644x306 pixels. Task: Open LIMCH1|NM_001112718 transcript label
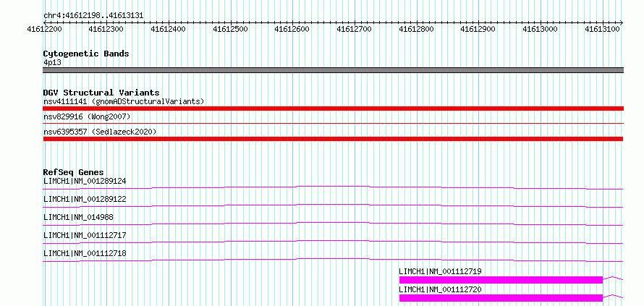tap(85, 253)
